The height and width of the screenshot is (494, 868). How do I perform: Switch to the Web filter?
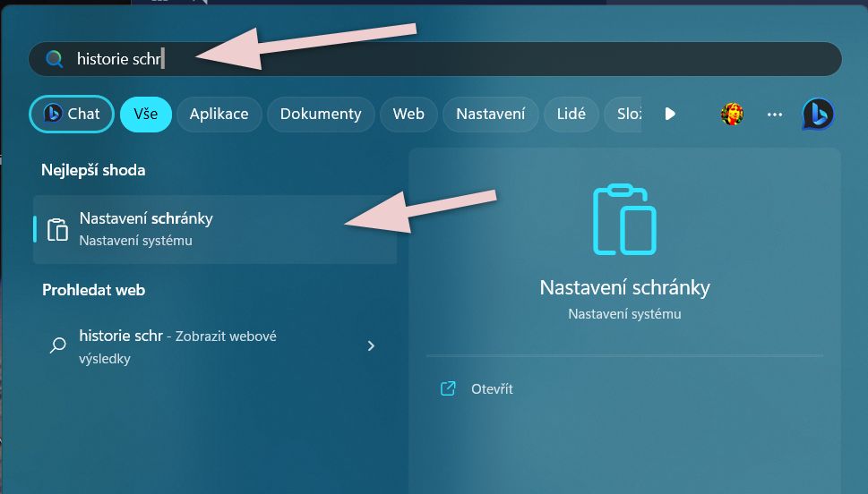(408, 114)
